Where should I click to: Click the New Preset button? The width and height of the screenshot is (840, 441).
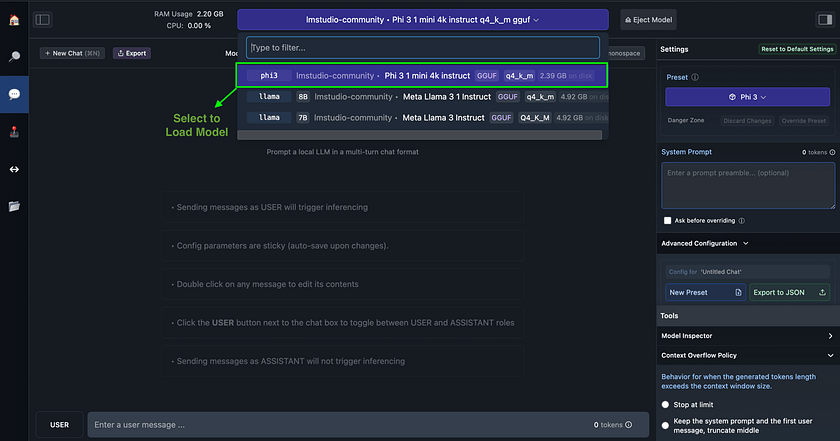click(x=704, y=293)
